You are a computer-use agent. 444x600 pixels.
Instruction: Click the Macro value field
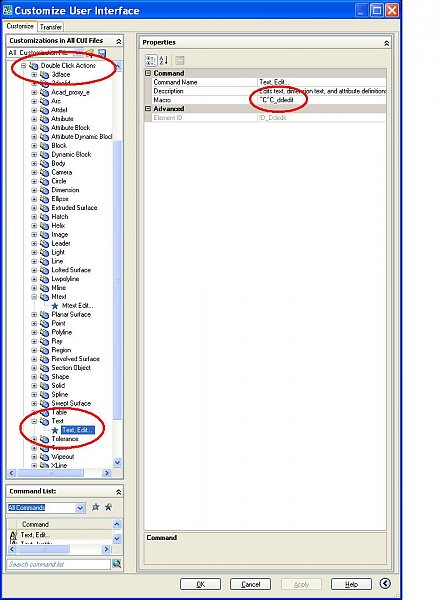(x=322, y=100)
